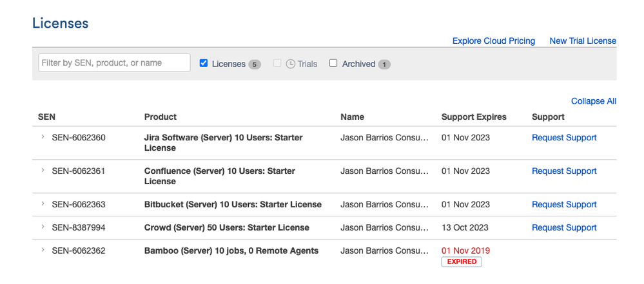This screenshot has width=644, height=284.
Task: Click the Support Expires column header
Action: 474,117
